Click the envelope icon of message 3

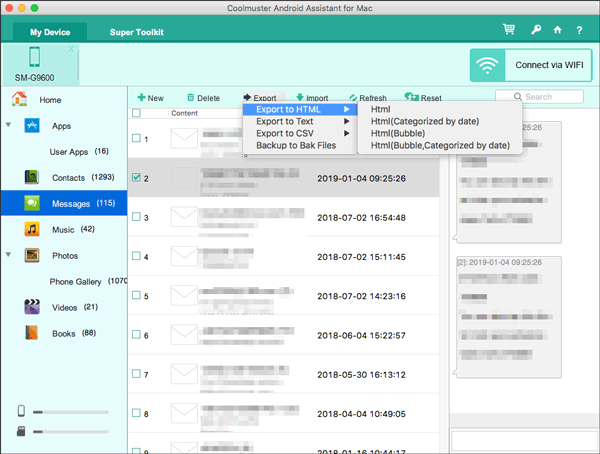184,217
